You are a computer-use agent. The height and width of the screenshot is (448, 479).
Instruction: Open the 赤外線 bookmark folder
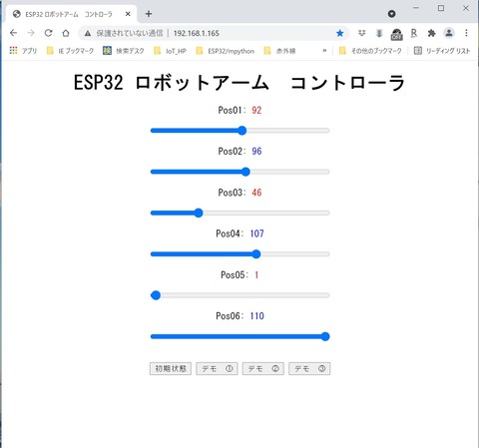(279, 51)
